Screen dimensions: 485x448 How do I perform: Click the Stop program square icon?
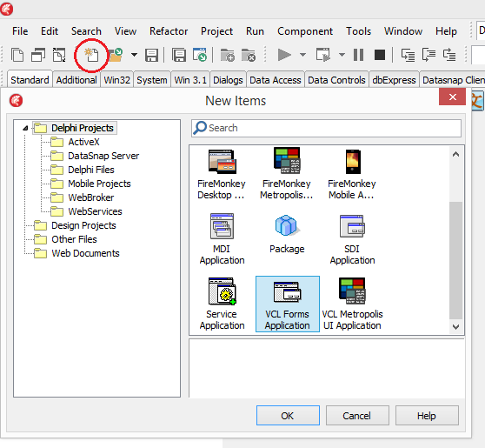(x=380, y=55)
